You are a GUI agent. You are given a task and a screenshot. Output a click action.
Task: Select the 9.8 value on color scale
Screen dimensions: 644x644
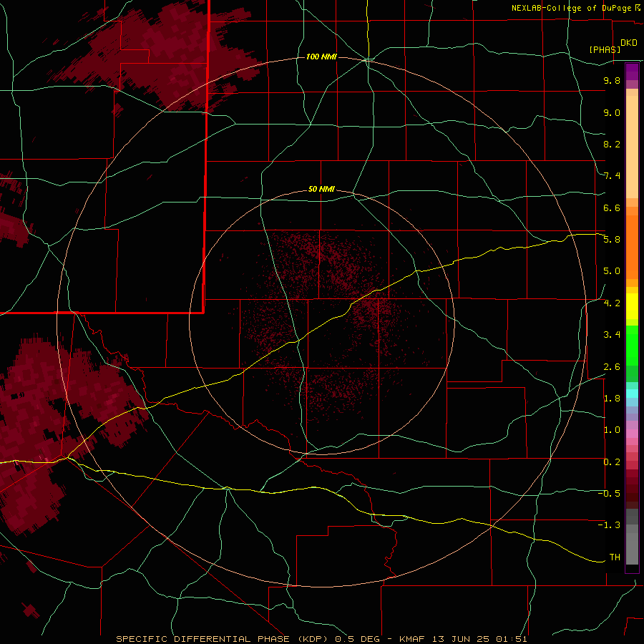pos(612,80)
